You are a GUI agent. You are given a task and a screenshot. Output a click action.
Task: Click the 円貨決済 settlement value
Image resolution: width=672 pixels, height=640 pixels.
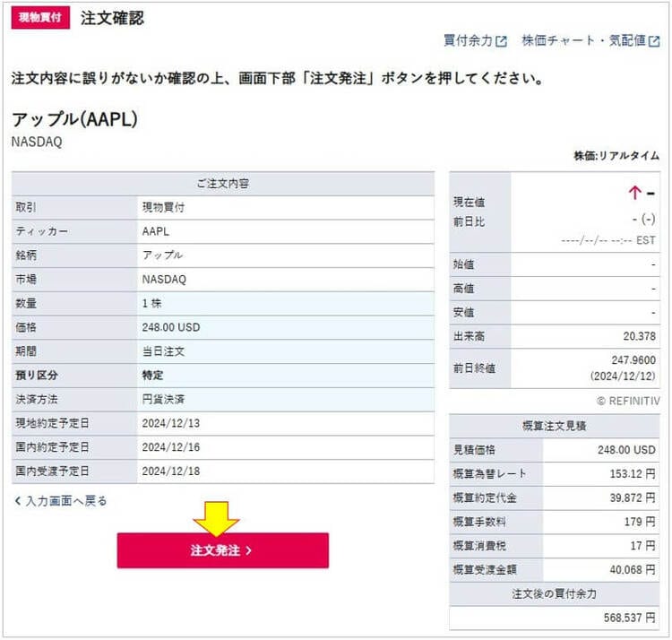(x=163, y=400)
